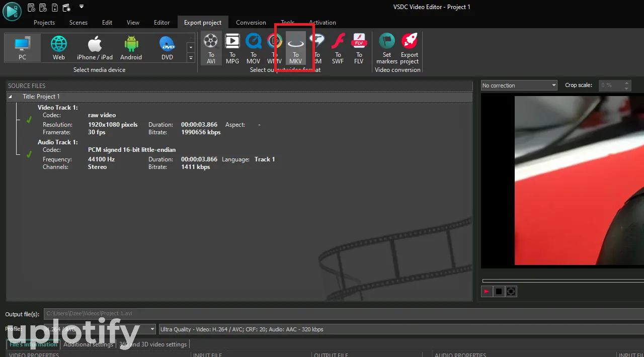644x357 pixels.
Task: Open the No correction dropdown
Action: coord(519,85)
